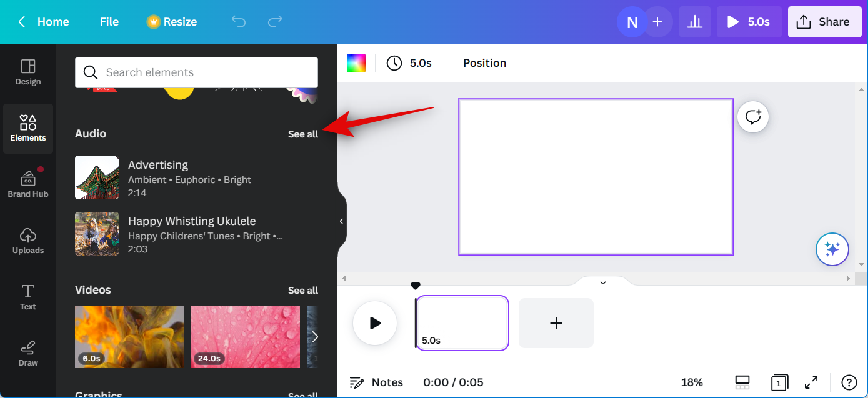Click the Advertising track title
Screen dimensions: 868x398
[158, 165]
